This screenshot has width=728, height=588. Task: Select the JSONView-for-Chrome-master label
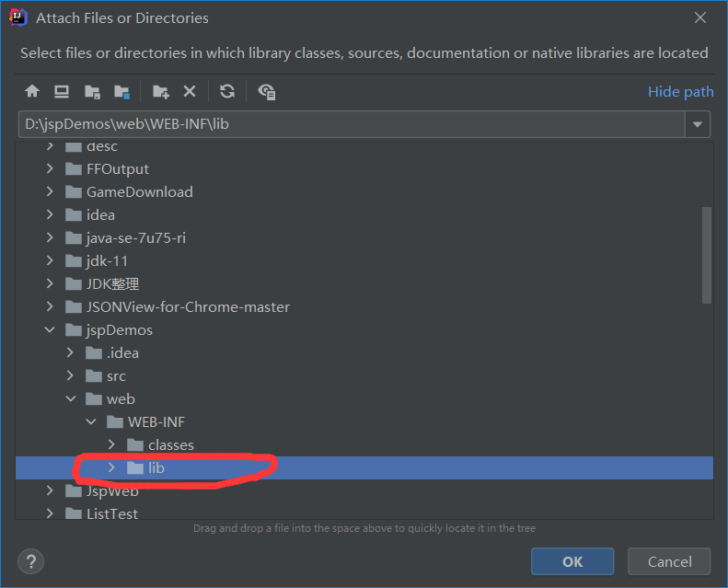click(188, 307)
